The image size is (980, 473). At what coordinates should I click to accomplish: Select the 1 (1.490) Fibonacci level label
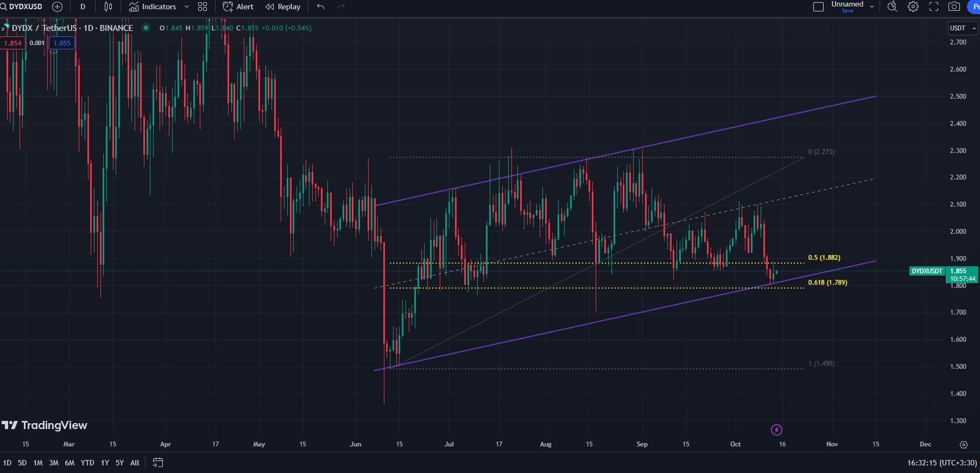click(x=821, y=363)
